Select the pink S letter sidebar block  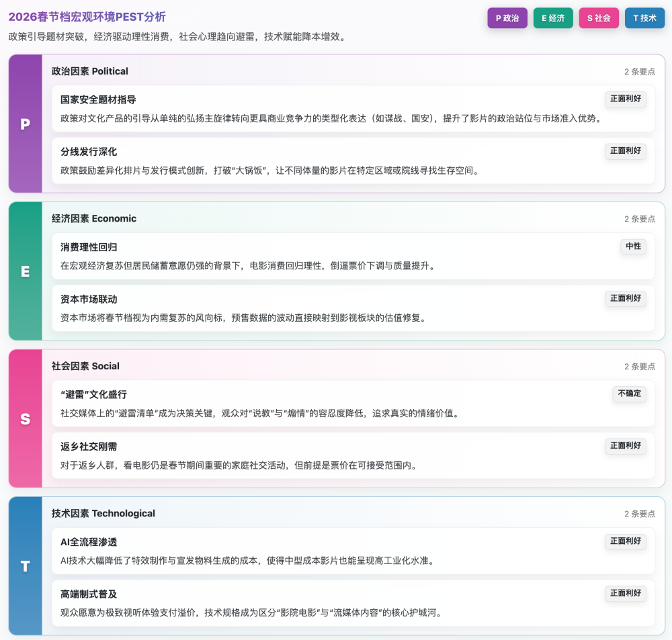[x=26, y=418]
